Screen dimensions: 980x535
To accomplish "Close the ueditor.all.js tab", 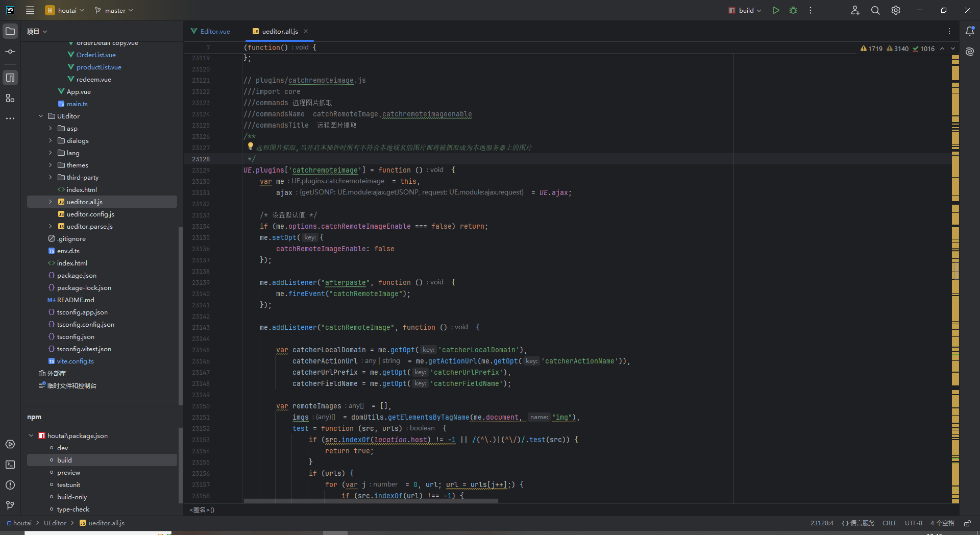I will click(x=306, y=31).
